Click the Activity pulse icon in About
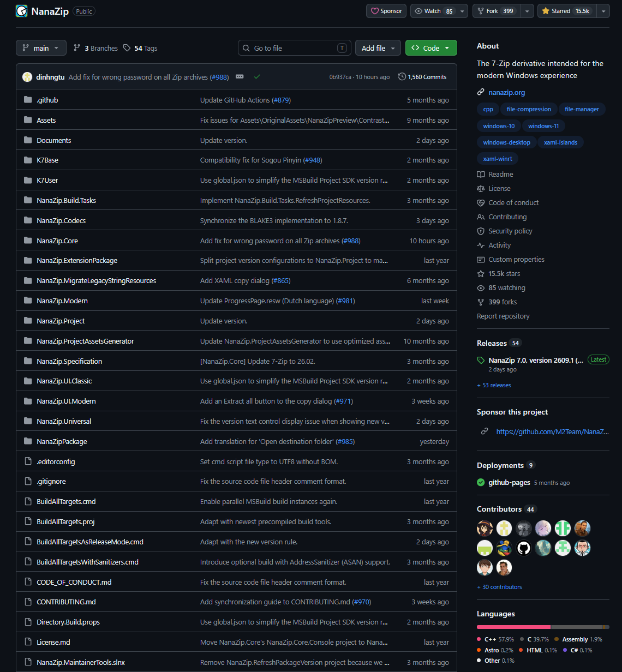 [x=481, y=245]
